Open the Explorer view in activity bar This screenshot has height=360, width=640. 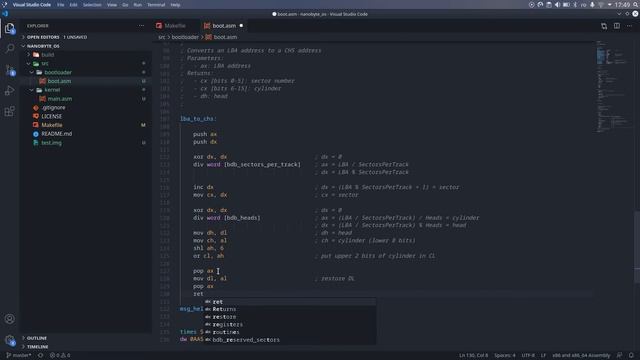click(x=10, y=29)
